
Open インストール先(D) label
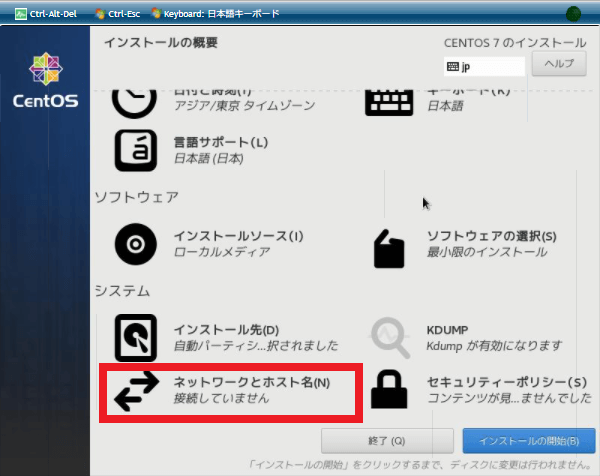click(227, 330)
